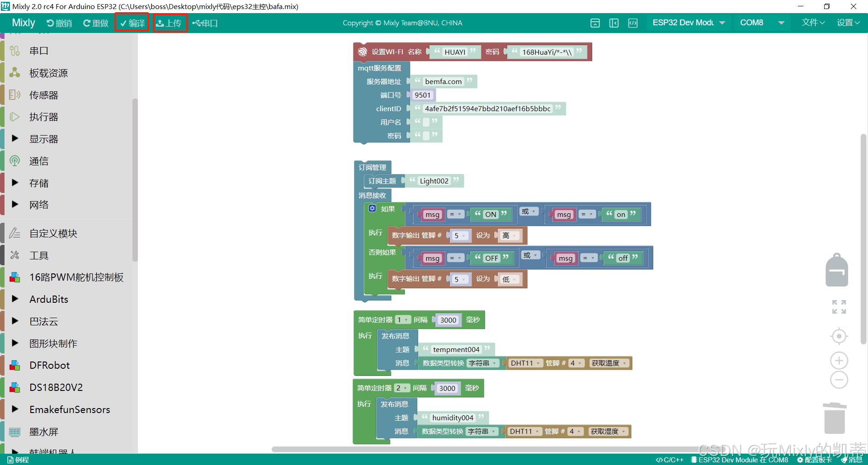Screen dimensions: 868x465
Task: Open the backpack panel icon
Action: (x=836, y=270)
